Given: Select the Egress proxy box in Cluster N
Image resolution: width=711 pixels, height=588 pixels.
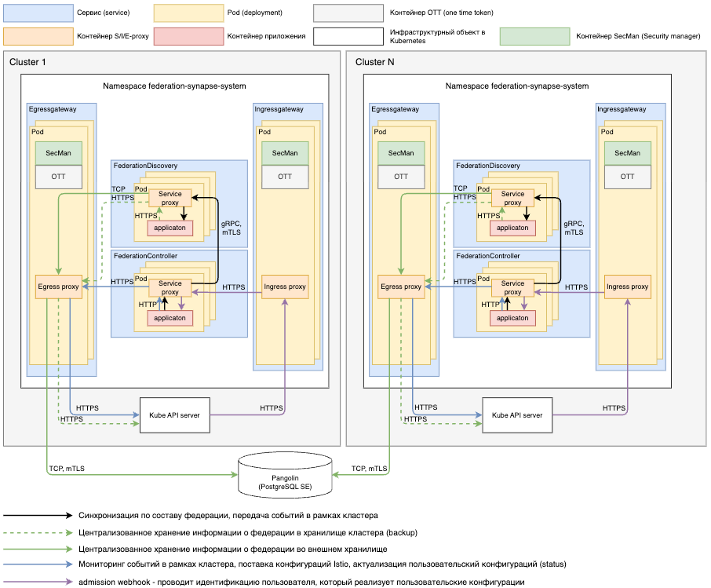Looking at the screenshot, I should pyautogui.click(x=401, y=287).
